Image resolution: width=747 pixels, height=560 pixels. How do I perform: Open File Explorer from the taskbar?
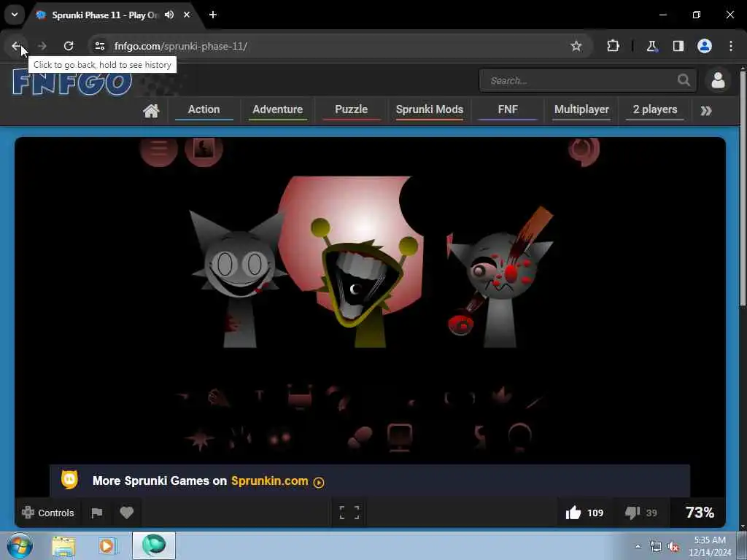(x=64, y=545)
